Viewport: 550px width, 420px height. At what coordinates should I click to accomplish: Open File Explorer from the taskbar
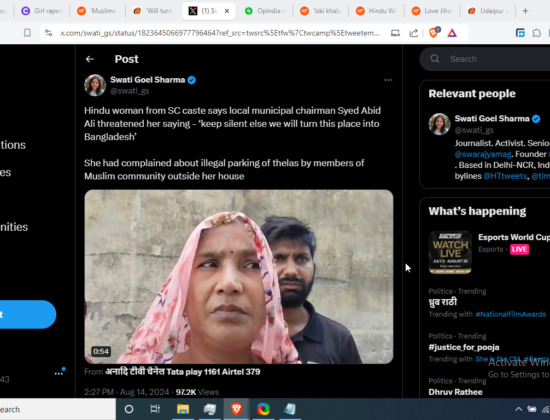tap(183, 409)
